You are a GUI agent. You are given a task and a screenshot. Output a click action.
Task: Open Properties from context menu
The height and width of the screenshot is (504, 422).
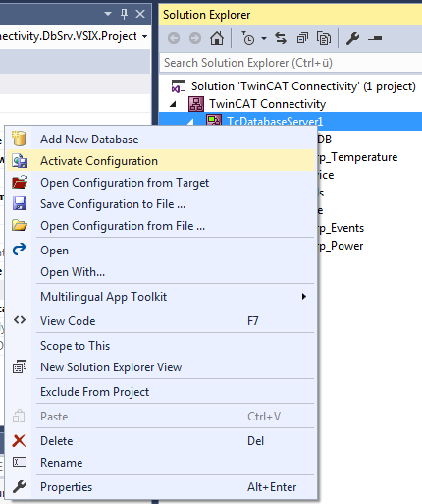click(x=160, y=487)
